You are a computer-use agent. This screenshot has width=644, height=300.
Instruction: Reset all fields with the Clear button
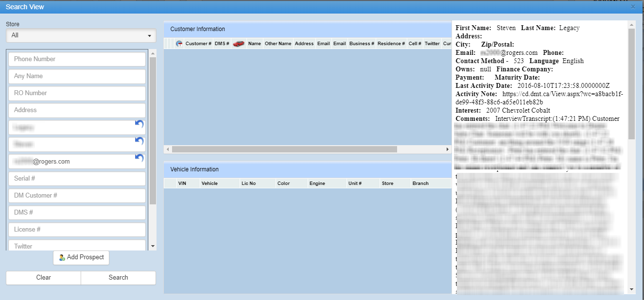[x=44, y=278]
